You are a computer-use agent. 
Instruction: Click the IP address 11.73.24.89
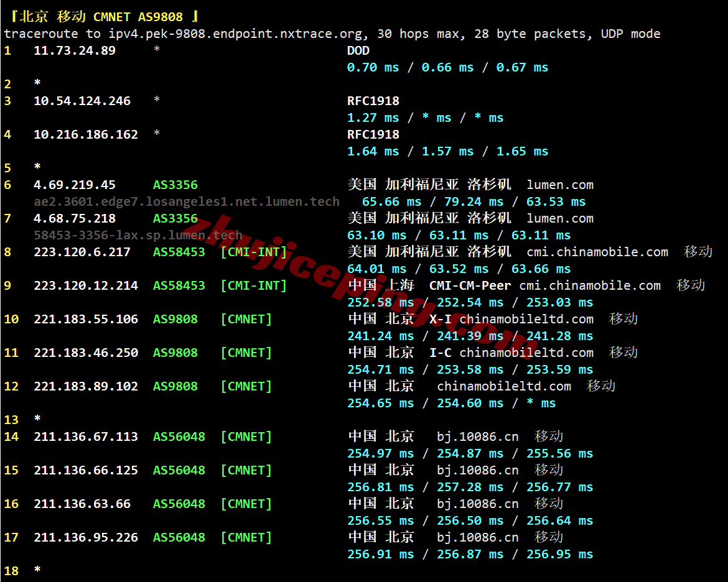pos(74,50)
